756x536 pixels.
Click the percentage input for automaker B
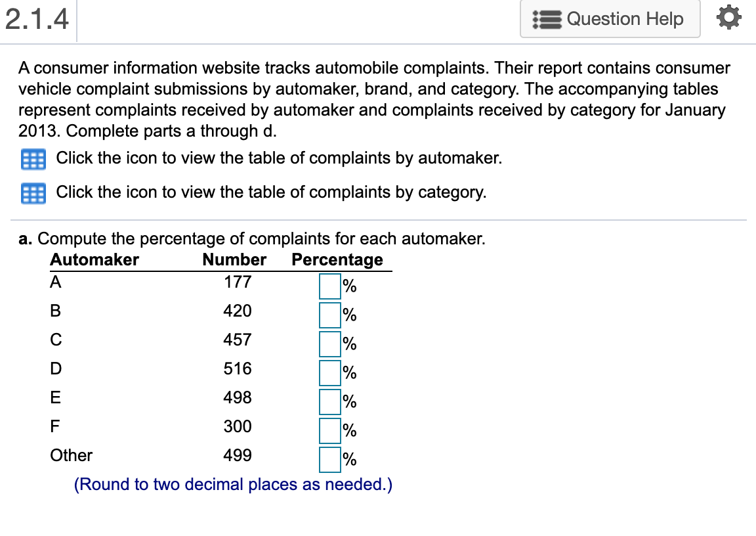pyautogui.click(x=329, y=314)
